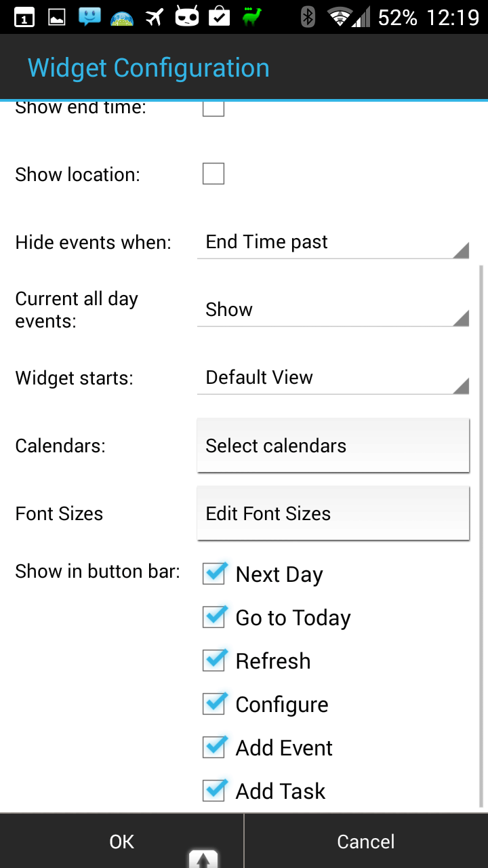Tap the Bluetooth status icon
The image size is (488, 868).
pos(308,17)
